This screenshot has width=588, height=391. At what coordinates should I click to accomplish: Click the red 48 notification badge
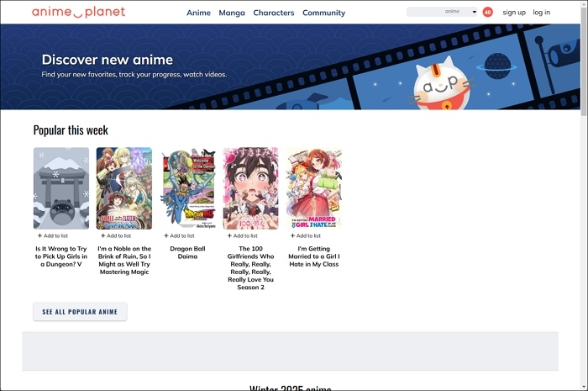[x=487, y=12]
